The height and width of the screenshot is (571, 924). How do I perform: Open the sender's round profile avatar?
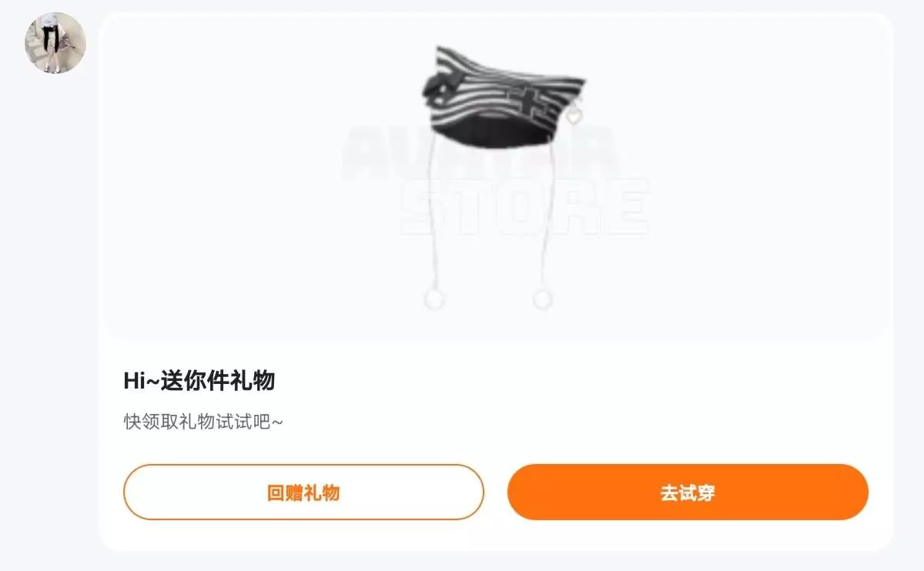(55, 43)
